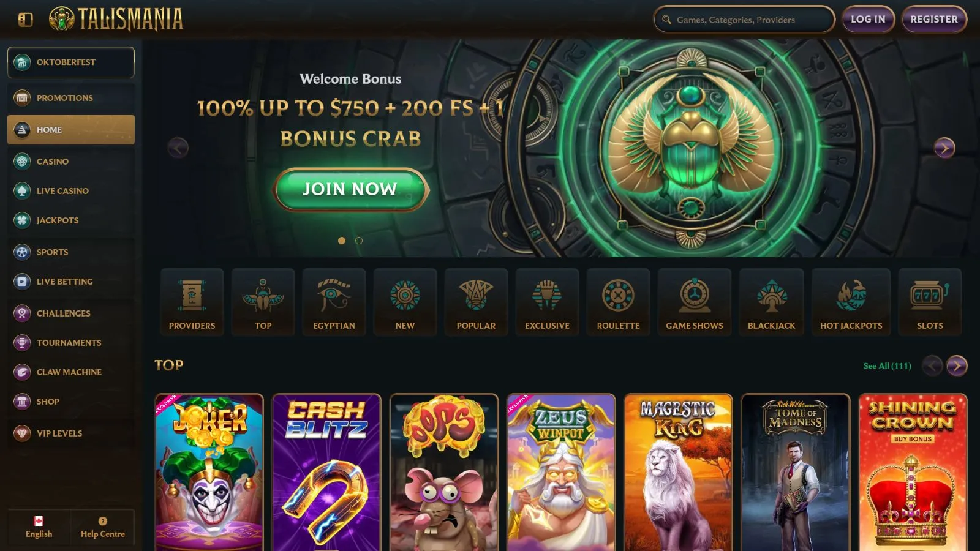Collapse the sidebar with the panel icon
The image size is (980, 551).
(25, 20)
